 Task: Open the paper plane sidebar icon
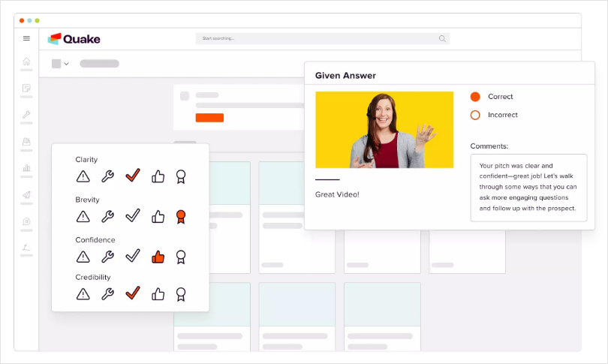coord(26,194)
